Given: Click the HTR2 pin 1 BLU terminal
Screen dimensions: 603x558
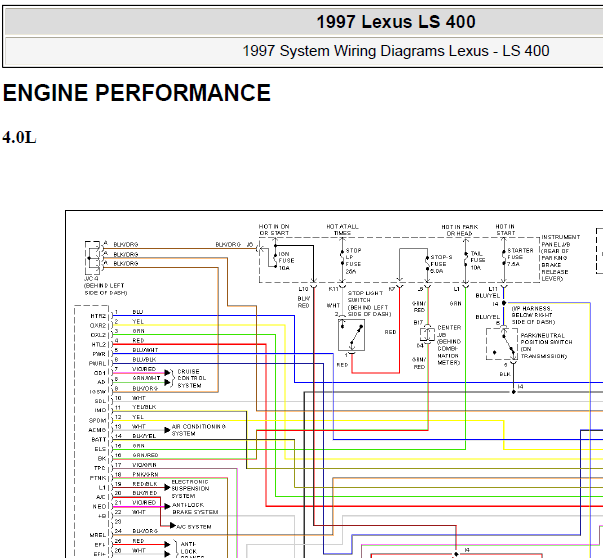Looking at the screenshot, I should pyautogui.click(x=112, y=316).
